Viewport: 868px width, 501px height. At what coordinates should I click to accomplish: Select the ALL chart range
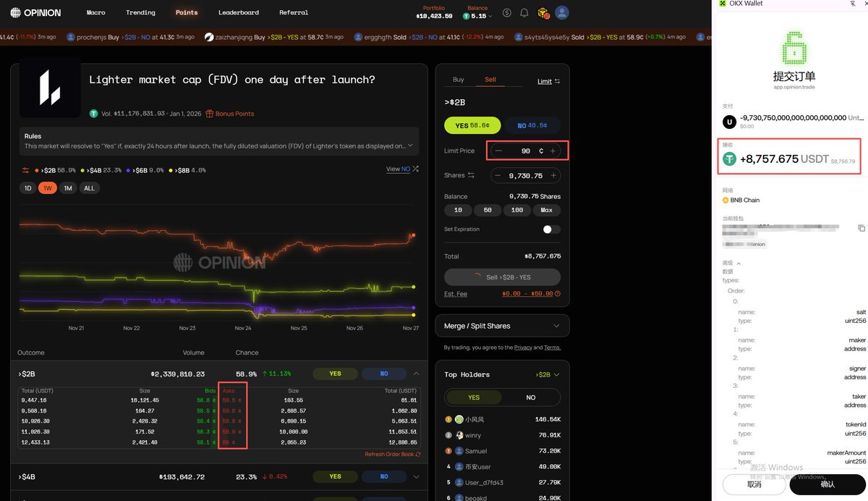89,188
